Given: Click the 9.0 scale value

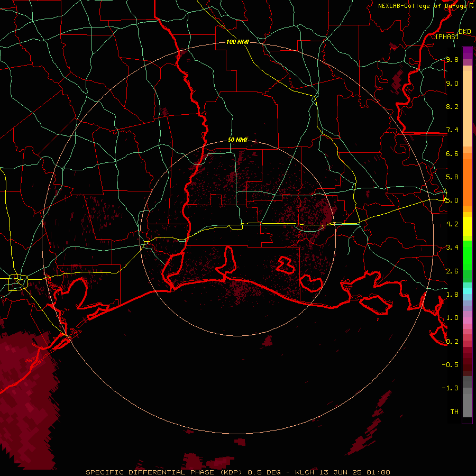Looking at the screenshot, I should tap(452, 83).
